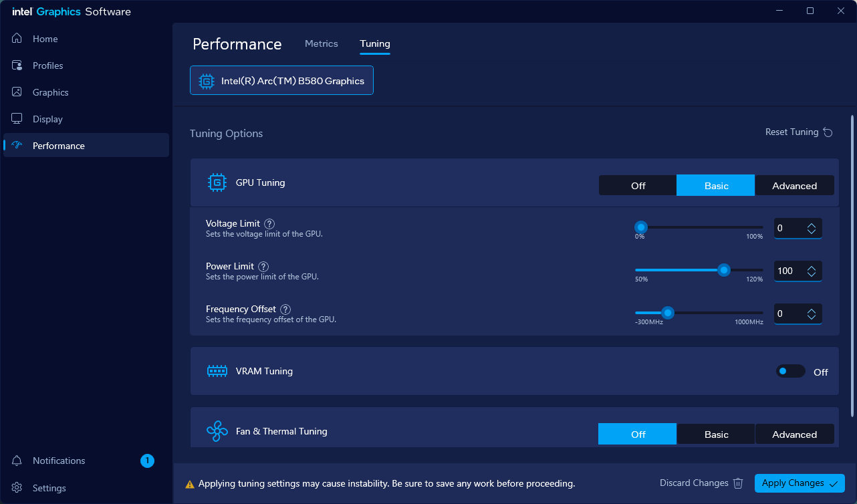This screenshot has width=857, height=504.
Task: Click the '120%' Power Limit maximum label
Action: (x=755, y=279)
